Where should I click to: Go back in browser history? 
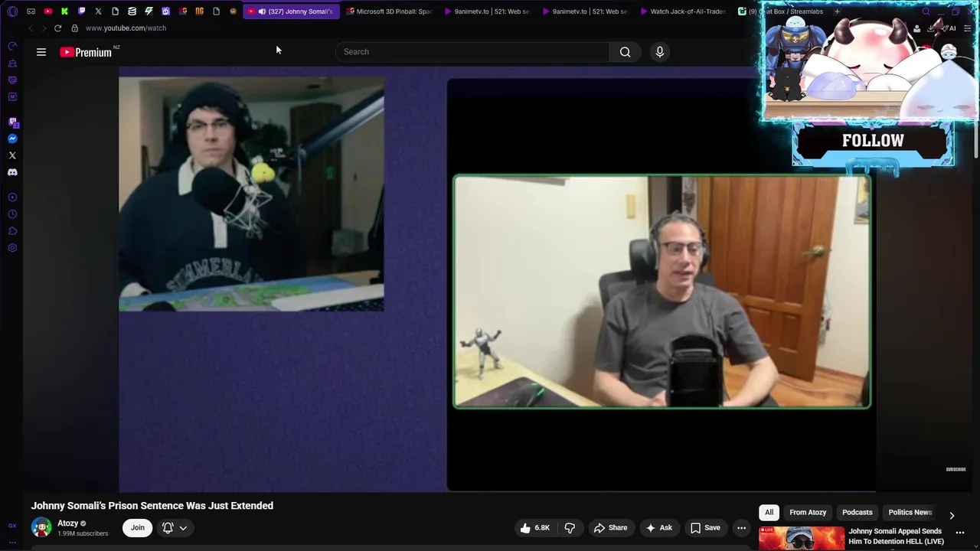(30, 28)
